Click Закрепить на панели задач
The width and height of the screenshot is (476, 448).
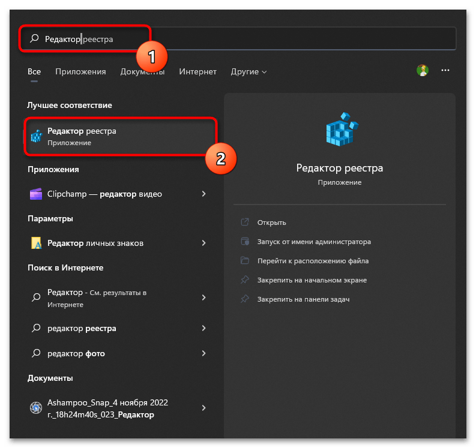pos(303,299)
